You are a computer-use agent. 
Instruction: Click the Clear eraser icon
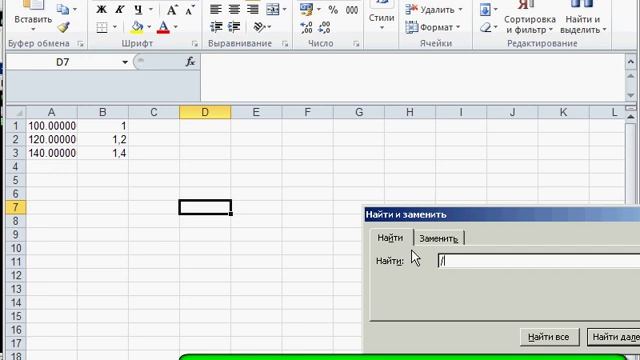[x=485, y=27]
